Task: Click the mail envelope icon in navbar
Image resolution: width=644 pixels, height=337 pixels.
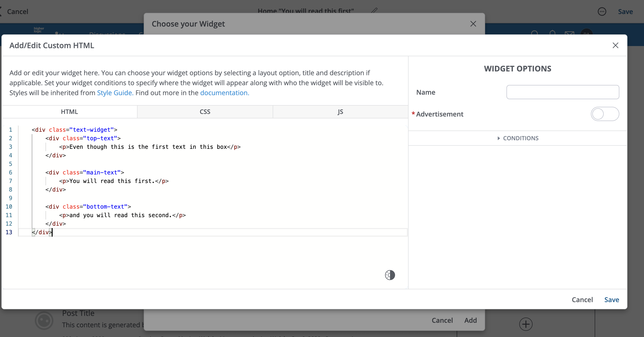Action: [x=569, y=33]
